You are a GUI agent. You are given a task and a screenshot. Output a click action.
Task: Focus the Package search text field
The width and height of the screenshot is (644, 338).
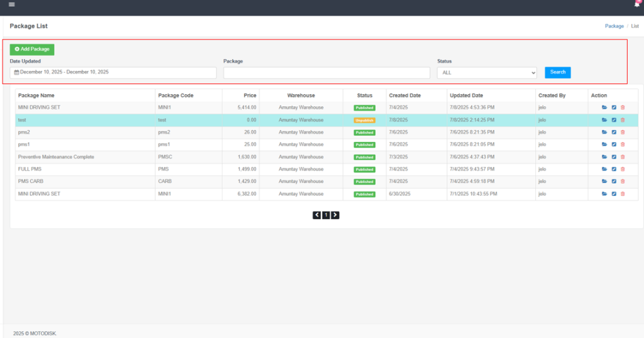[326, 73]
